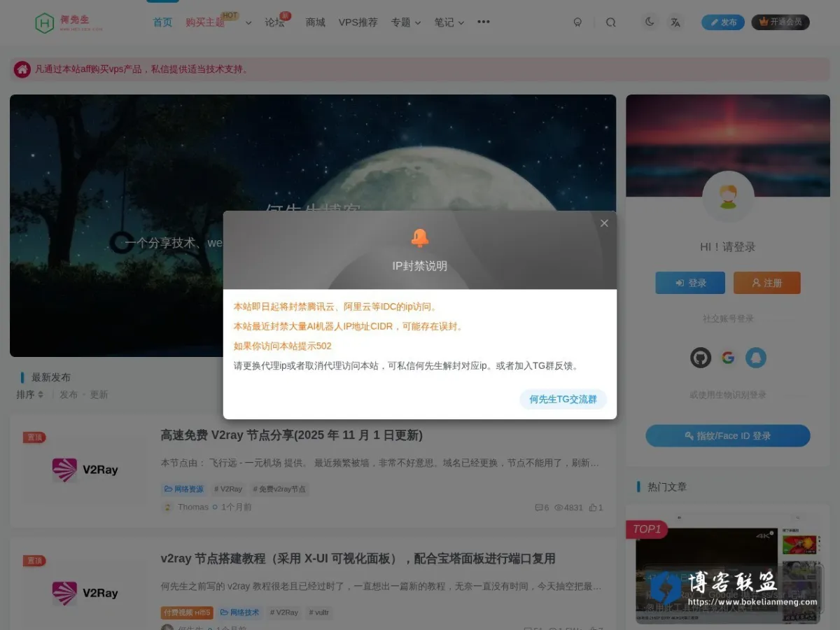Sign in with GitHub icon
This screenshot has height=630, width=840.
click(x=701, y=358)
